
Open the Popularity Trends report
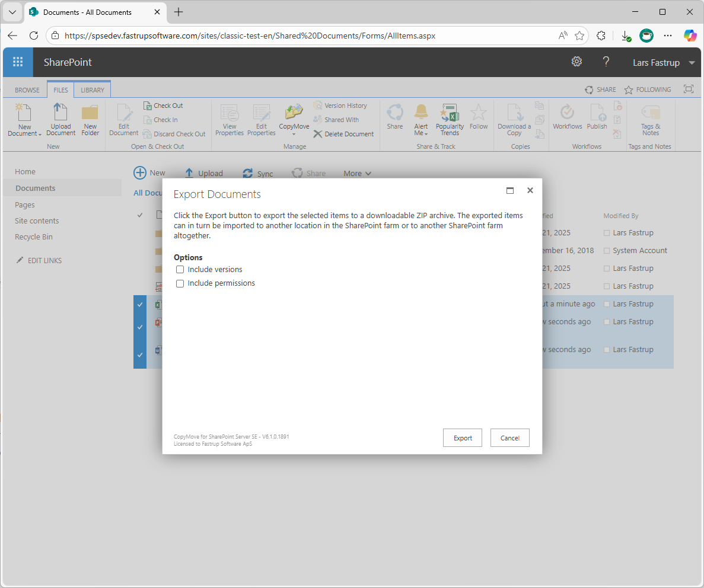pos(450,119)
